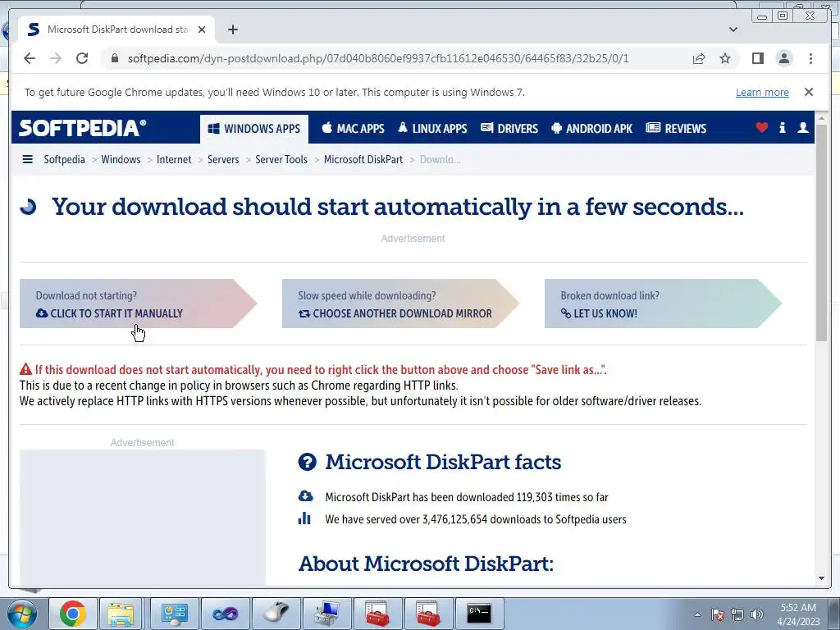840x630 pixels.
Task: Open the second red toolbox taskbar icon
Action: (x=428, y=614)
